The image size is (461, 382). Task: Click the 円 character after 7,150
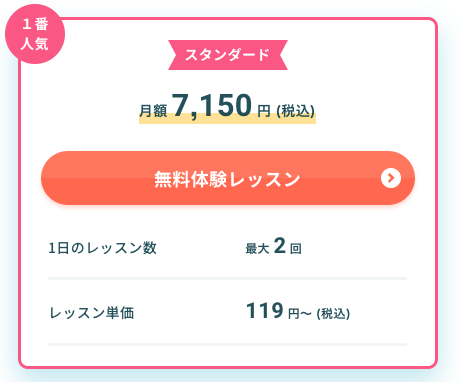coord(264,111)
